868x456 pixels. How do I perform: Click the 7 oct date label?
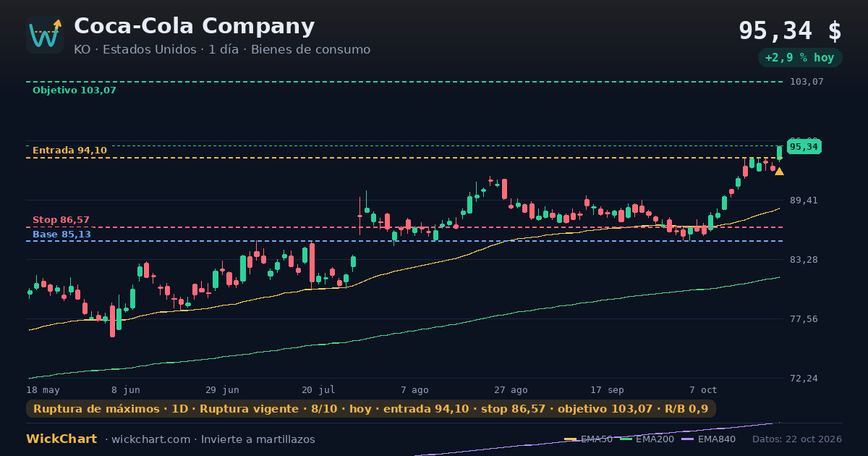(x=703, y=389)
